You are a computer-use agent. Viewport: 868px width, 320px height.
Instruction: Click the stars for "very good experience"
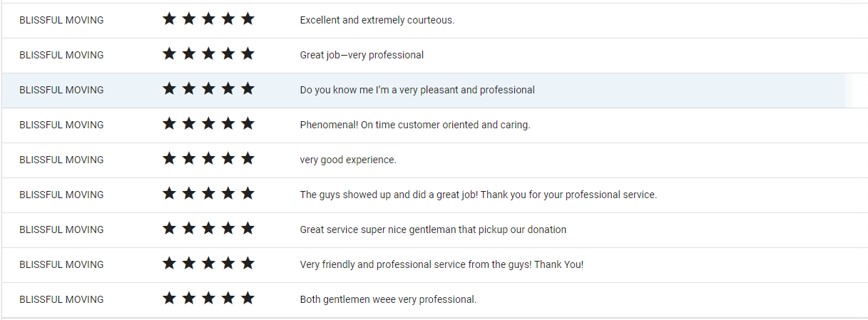(208, 159)
